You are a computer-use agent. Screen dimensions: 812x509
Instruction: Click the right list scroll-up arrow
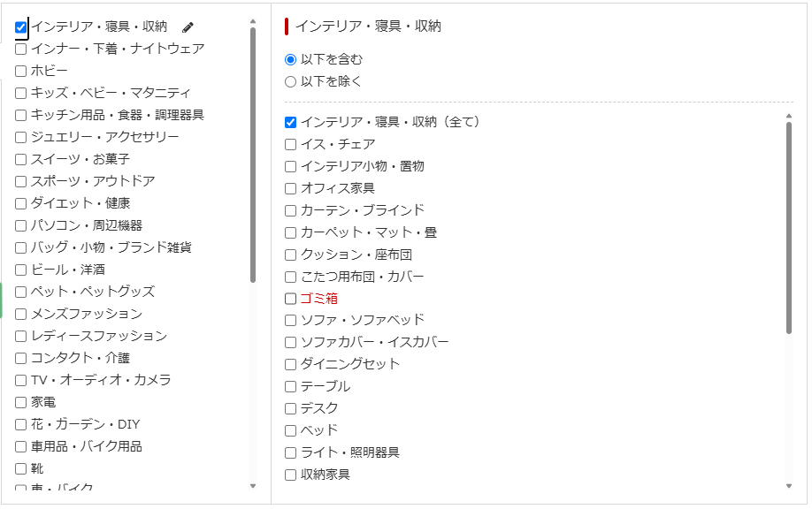point(789,116)
